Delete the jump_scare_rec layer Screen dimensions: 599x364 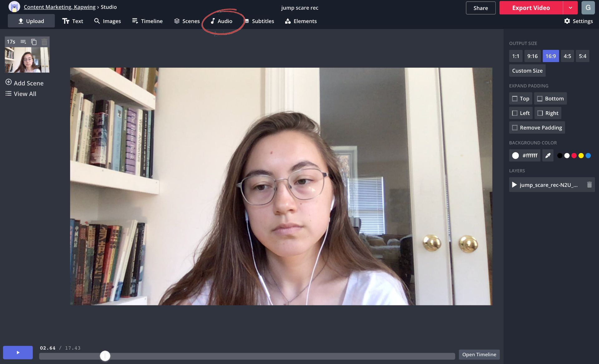[x=589, y=185]
